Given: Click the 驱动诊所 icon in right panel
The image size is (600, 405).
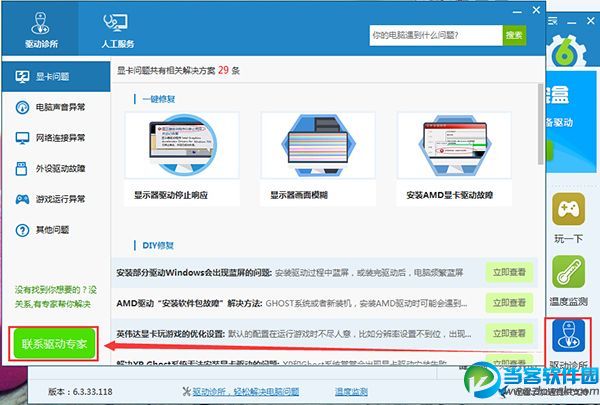Looking at the screenshot, I should pyautogui.click(x=568, y=336).
